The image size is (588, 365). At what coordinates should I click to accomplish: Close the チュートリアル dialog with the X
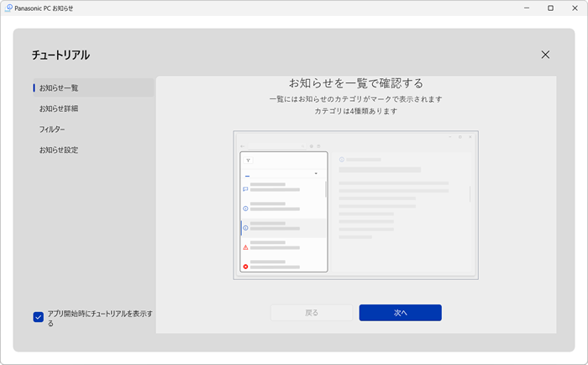(x=545, y=55)
